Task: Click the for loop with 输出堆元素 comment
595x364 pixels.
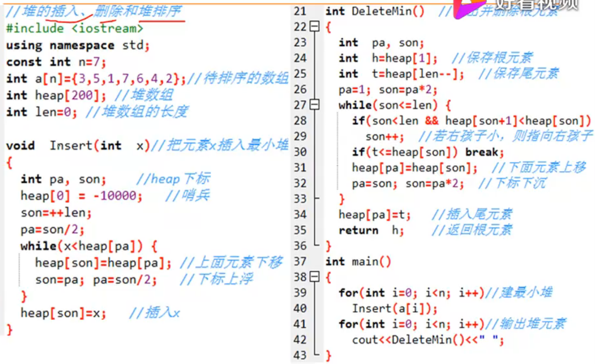Action: coord(452,324)
